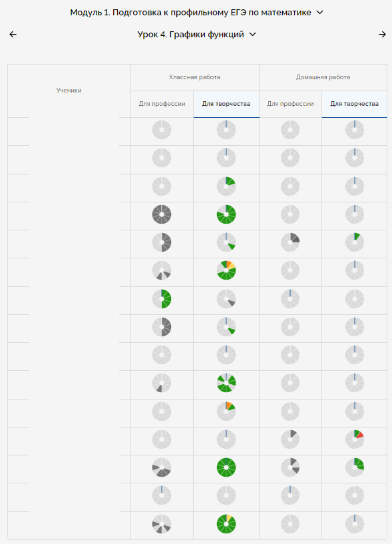The image size is (392, 544).
Task: Open the pie with one orange and one green slice
Action: click(x=226, y=411)
